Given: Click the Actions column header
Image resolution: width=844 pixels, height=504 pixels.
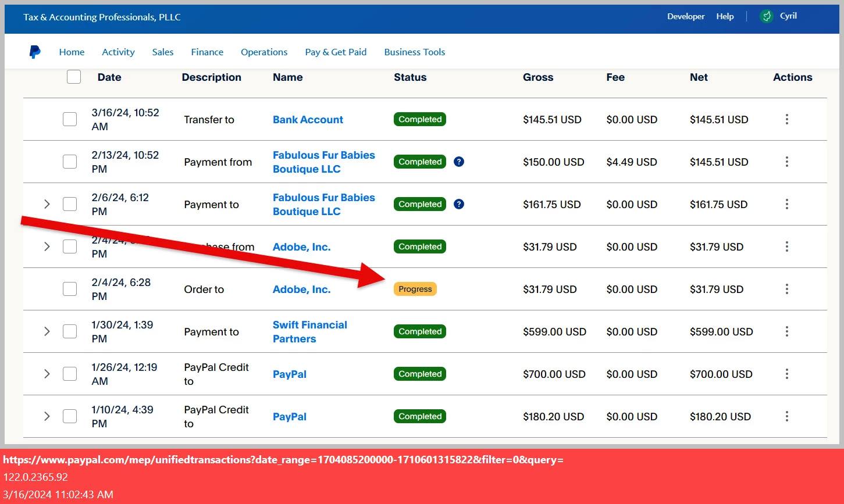Looking at the screenshot, I should (x=792, y=77).
